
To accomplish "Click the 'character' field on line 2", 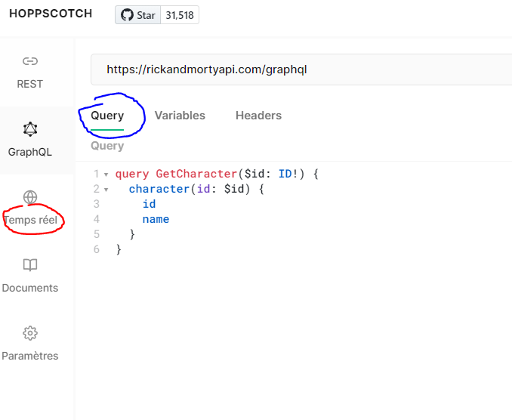I will click(x=159, y=189).
